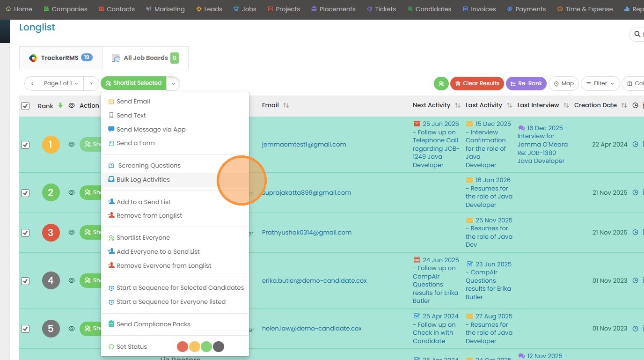Switch to the All Job Boards tab
644x360 pixels.
point(145,58)
